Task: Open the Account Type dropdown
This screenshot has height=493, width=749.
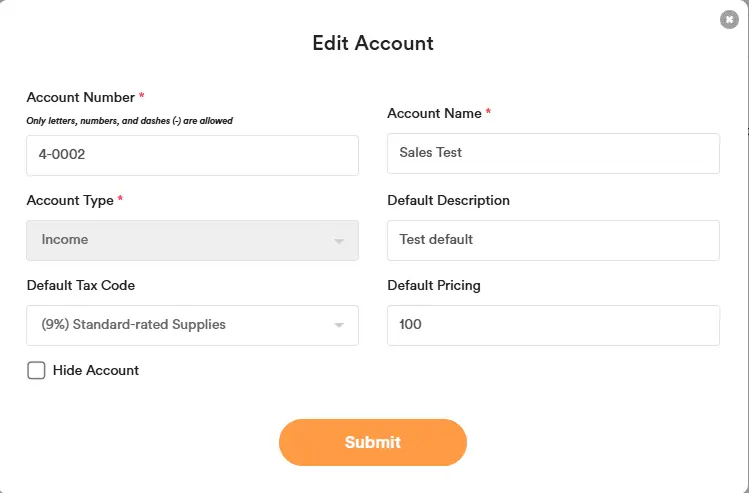Action: 192,240
